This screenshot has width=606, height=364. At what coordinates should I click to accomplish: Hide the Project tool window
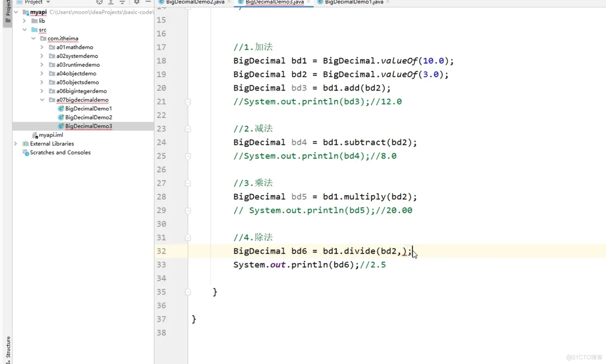(147, 2)
